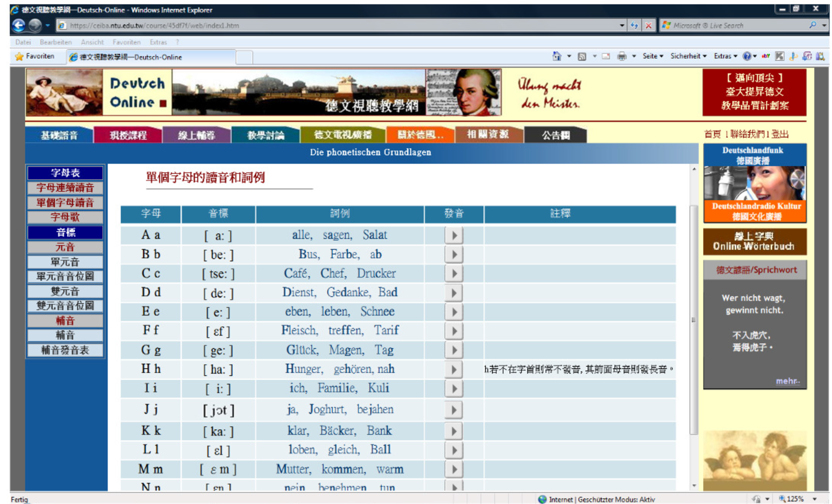The image size is (832, 504).
Task: Play pronunciation audio for letter H h
Action: 453,370
